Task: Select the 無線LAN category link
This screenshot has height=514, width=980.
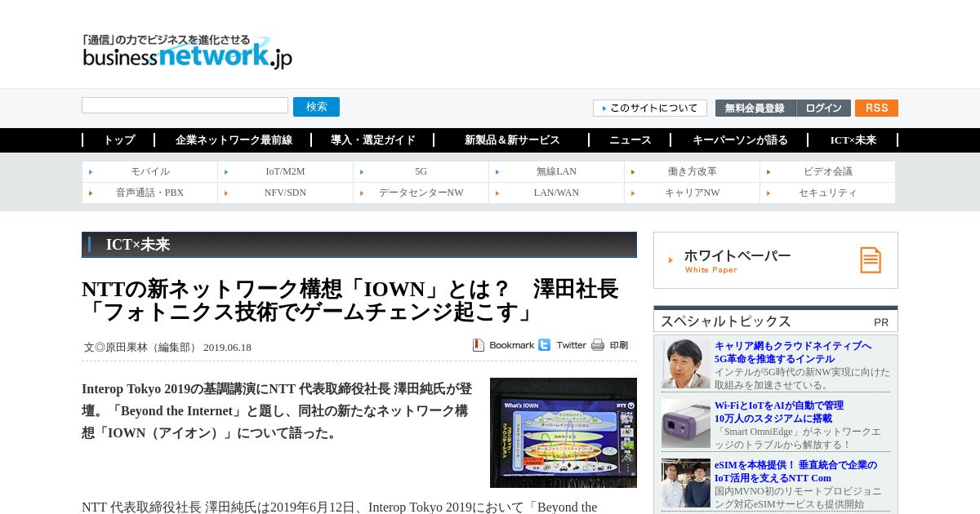Action: pos(556,171)
